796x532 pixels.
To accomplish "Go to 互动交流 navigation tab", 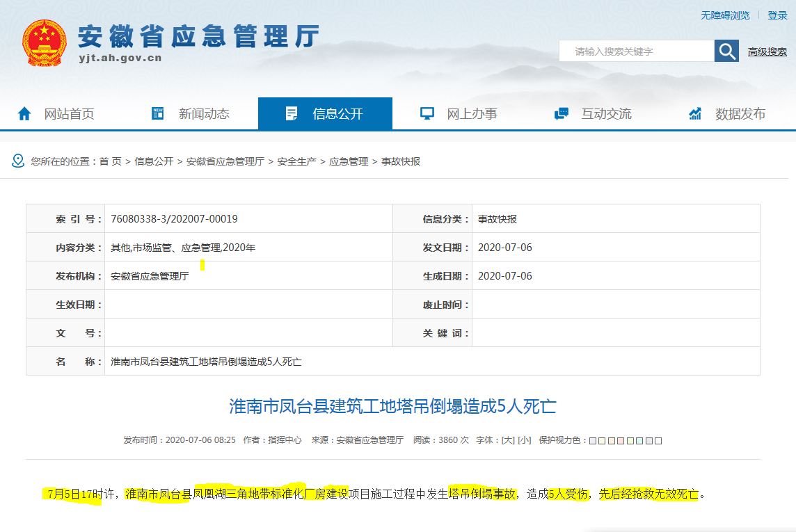I will (x=594, y=113).
